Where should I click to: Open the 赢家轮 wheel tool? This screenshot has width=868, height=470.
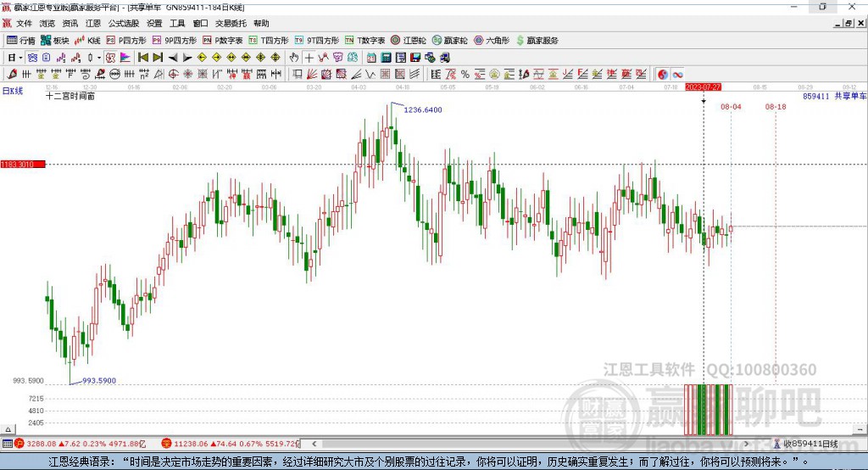pyautogui.click(x=450, y=41)
